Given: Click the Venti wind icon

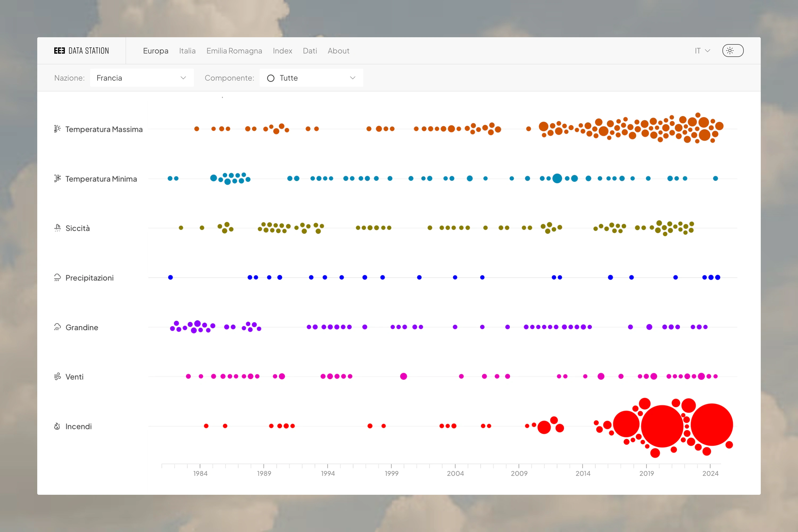Looking at the screenshot, I should pyautogui.click(x=57, y=377).
